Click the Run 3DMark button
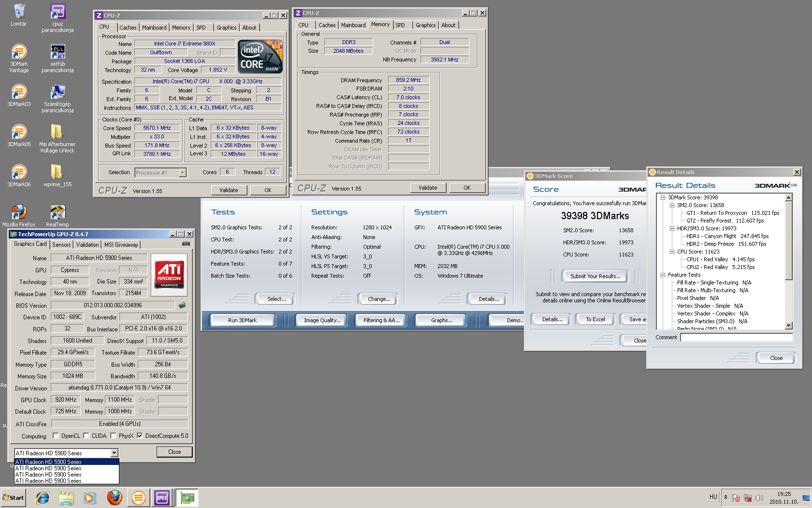This screenshot has height=508, width=812. [x=242, y=320]
